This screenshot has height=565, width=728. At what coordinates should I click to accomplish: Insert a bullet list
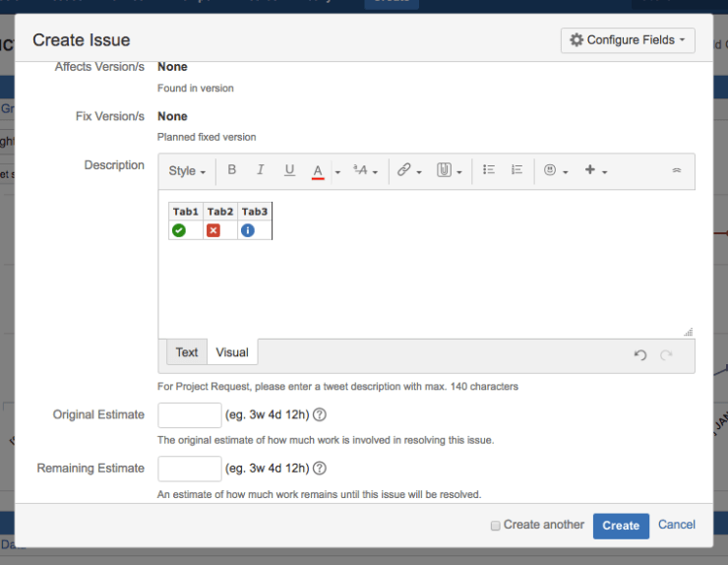pos(489,170)
